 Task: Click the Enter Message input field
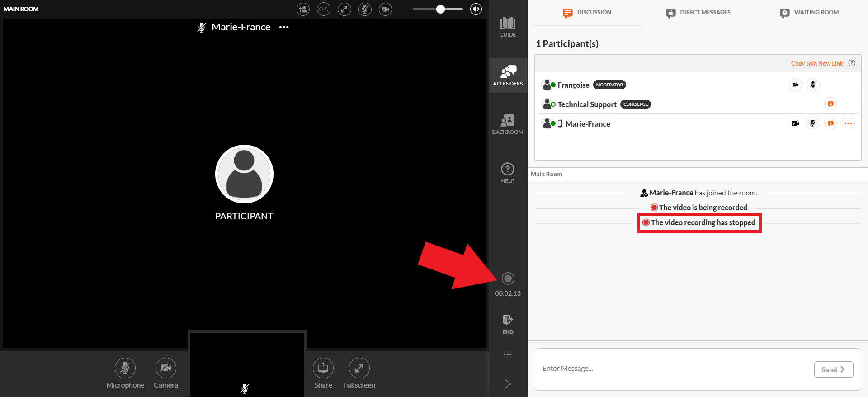tap(674, 369)
